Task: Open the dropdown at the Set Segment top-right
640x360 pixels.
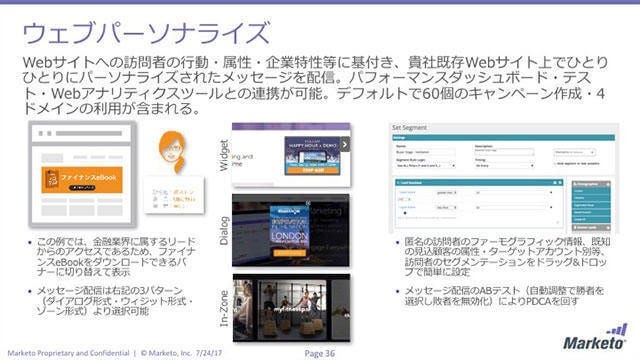Action: click(574, 152)
